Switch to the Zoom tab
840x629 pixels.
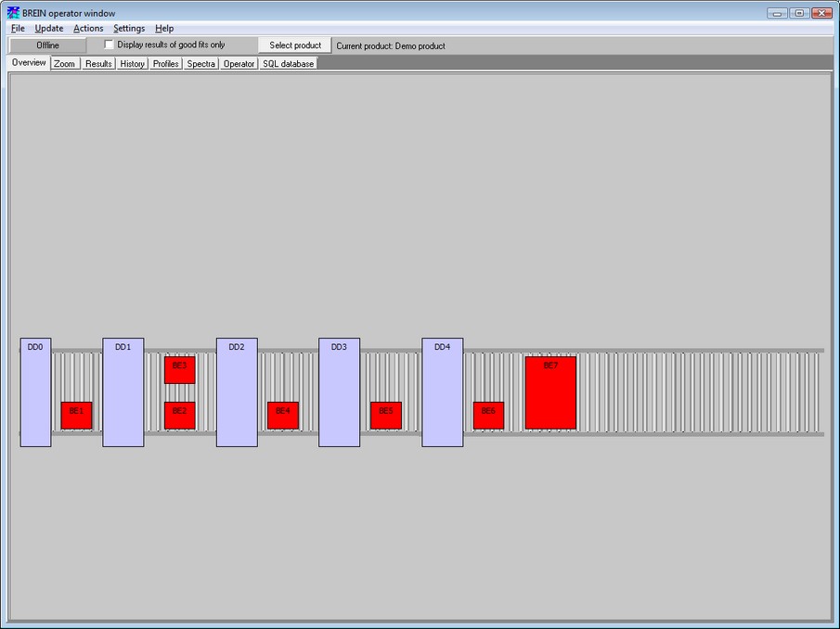pyautogui.click(x=64, y=63)
